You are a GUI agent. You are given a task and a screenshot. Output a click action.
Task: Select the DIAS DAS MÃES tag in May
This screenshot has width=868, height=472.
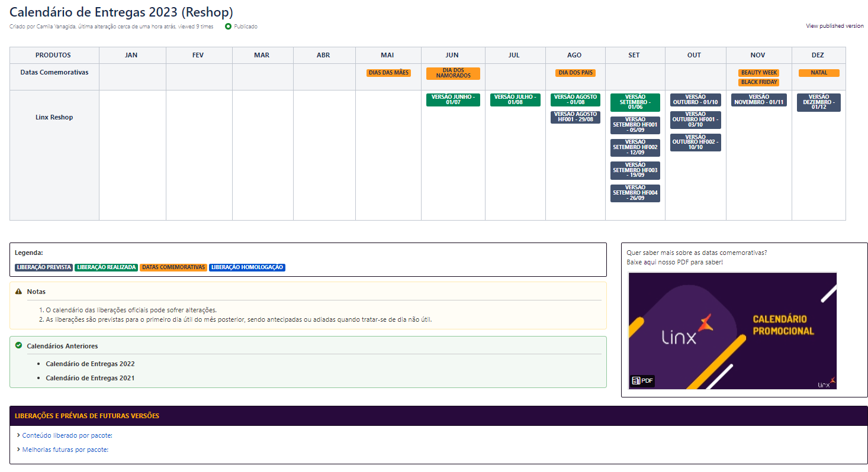pyautogui.click(x=388, y=73)
